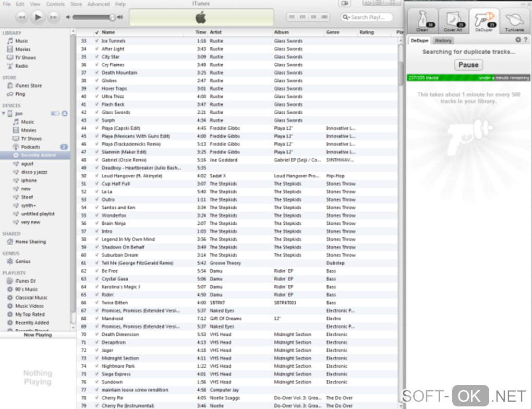Uncheck the Cup Half Full track
Viewport: 532px width, 409px height.
(x=96, y=184)
